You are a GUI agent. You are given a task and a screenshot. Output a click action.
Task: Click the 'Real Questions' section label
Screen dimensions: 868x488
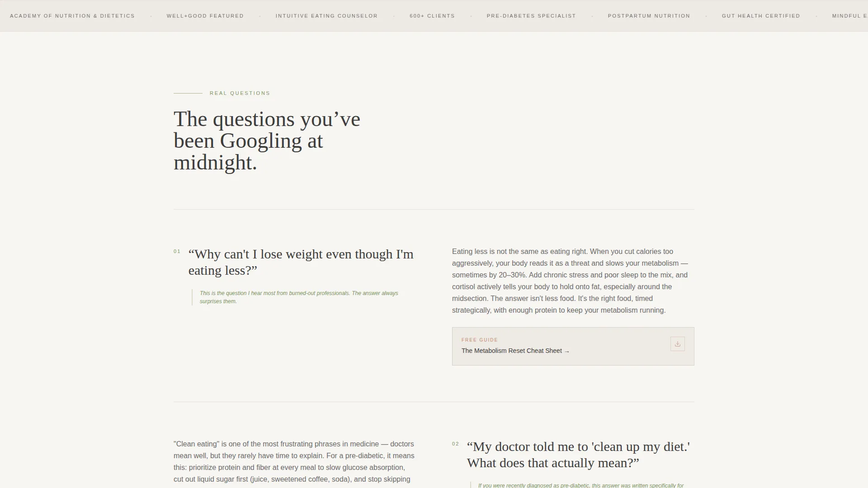click(x=240, y=93)
